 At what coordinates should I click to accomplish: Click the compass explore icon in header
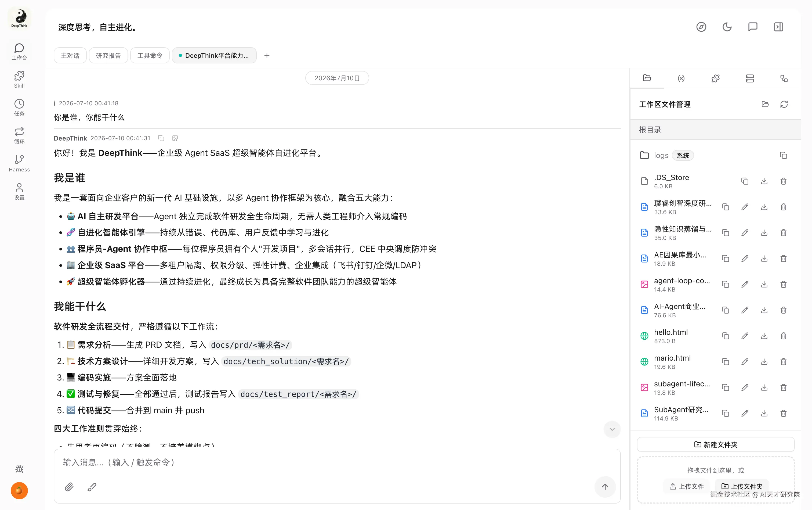701,27
